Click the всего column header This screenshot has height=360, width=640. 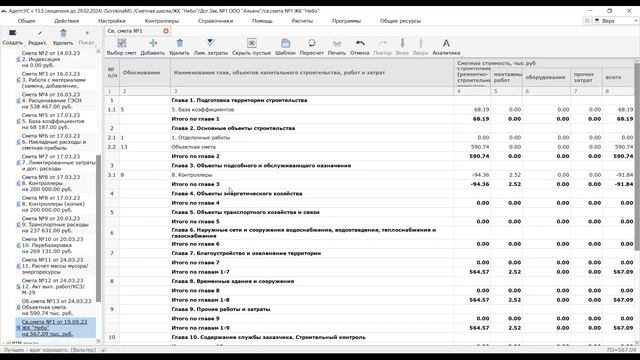point(618,77)
